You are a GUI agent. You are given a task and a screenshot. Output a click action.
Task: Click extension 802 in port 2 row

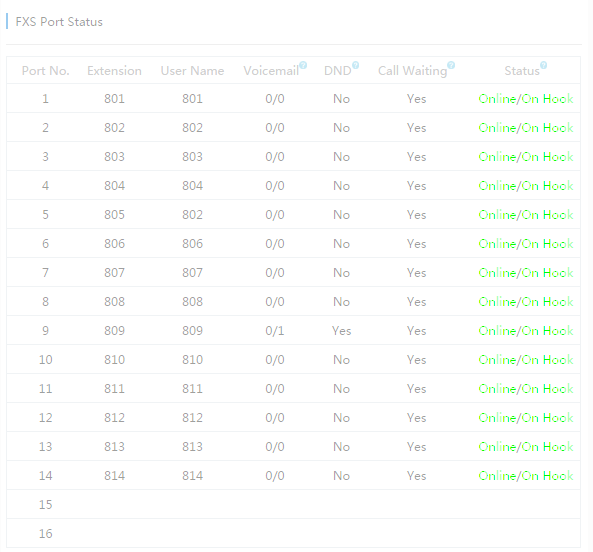point(114,128)
